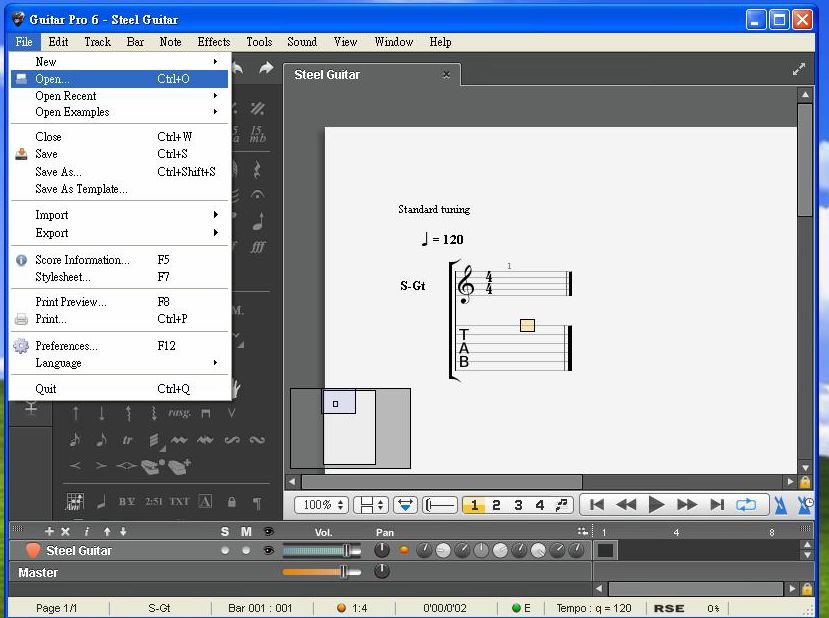Click the boxed A section marker icon

(x=205, y=501)
